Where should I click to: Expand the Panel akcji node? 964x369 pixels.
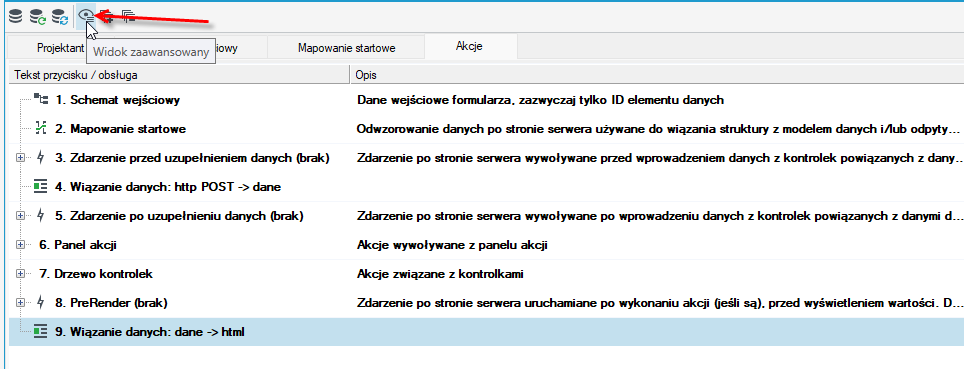pos(20,245)
